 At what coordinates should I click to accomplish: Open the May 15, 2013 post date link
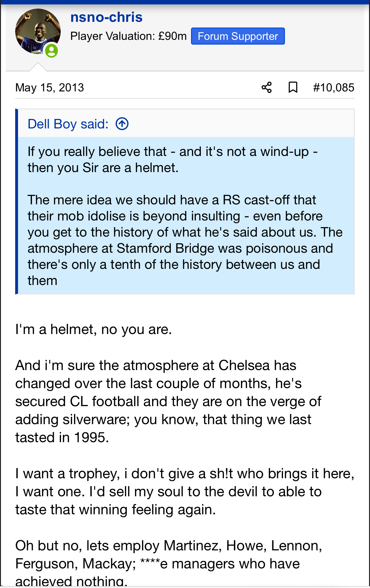pyautogui.click(x=50, y=88)
